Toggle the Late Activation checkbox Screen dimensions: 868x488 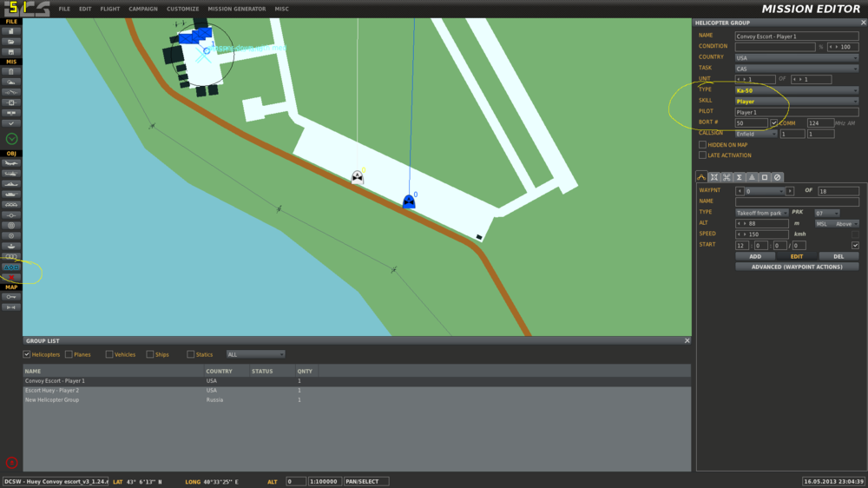click(702, 155)
